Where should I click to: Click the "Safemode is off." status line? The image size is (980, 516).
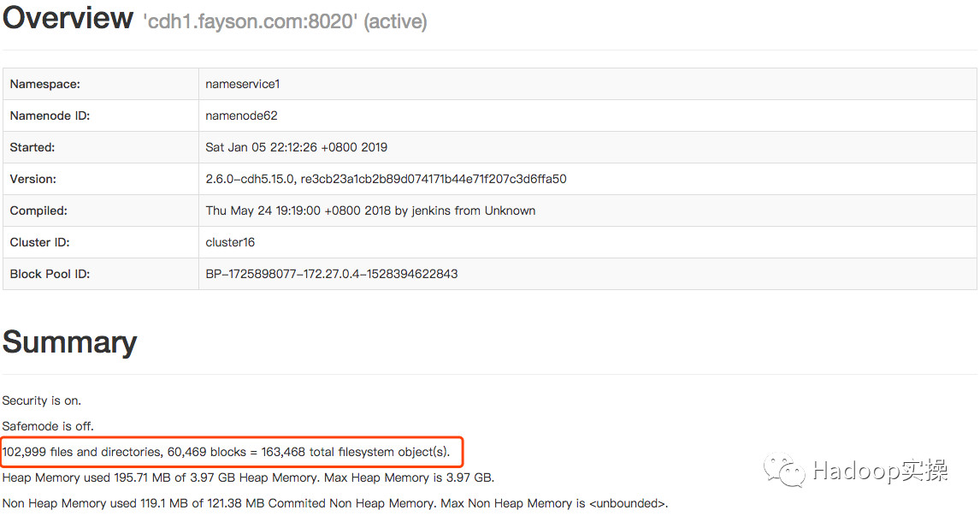point(48,426)
